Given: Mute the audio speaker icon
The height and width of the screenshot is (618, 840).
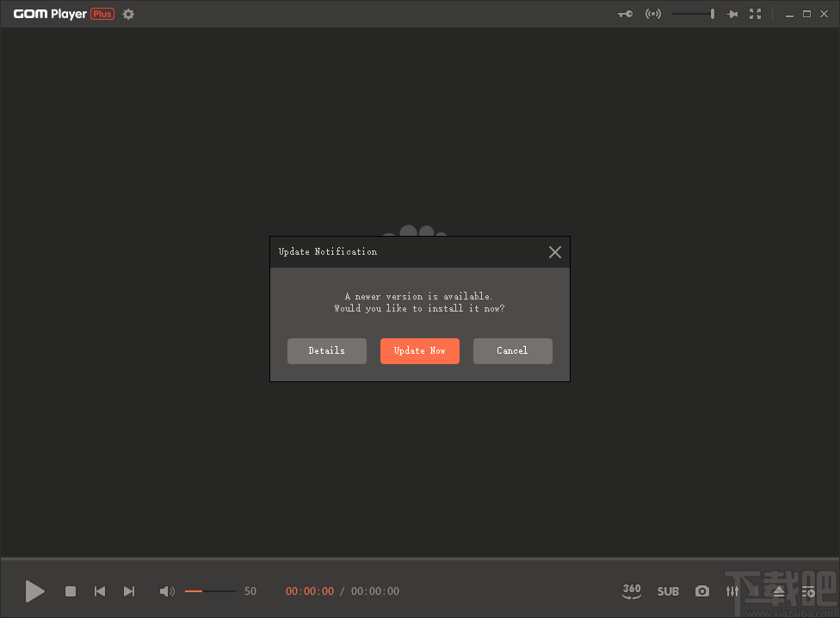Looking at the screenshot, I should coord(167,591).
